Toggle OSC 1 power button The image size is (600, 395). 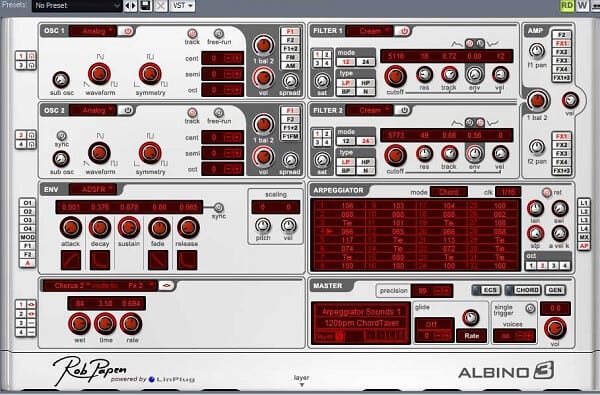[127, 31]
